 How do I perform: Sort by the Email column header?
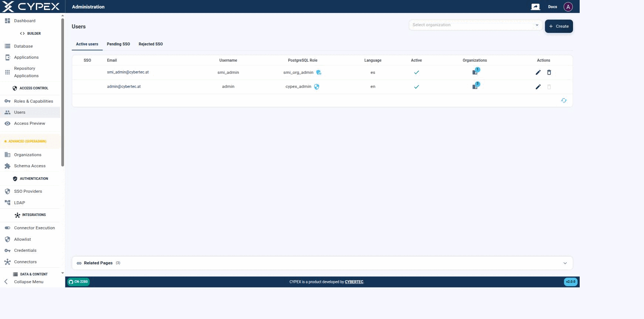click(112, 60)
